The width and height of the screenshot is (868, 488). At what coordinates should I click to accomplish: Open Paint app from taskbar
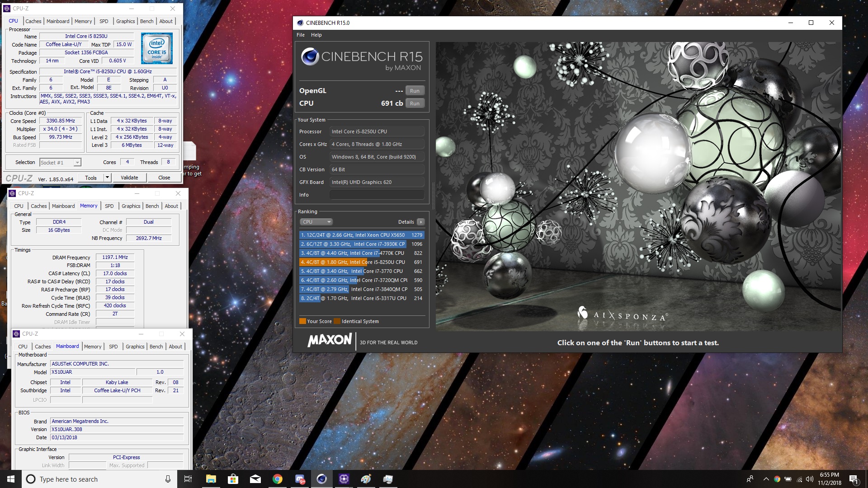click(x=366, y=479)
